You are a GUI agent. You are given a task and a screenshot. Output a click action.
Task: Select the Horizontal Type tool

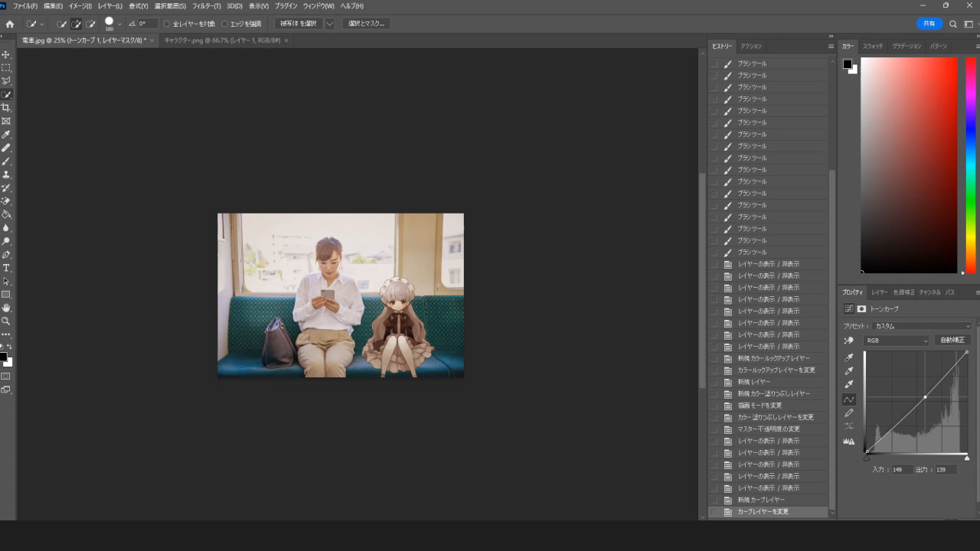(6, 268)
